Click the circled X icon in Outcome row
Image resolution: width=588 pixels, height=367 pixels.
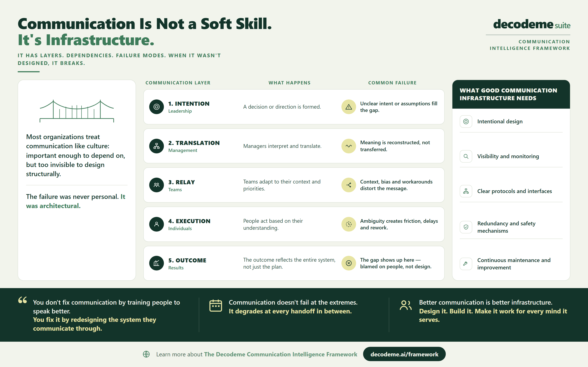[349, 263]
